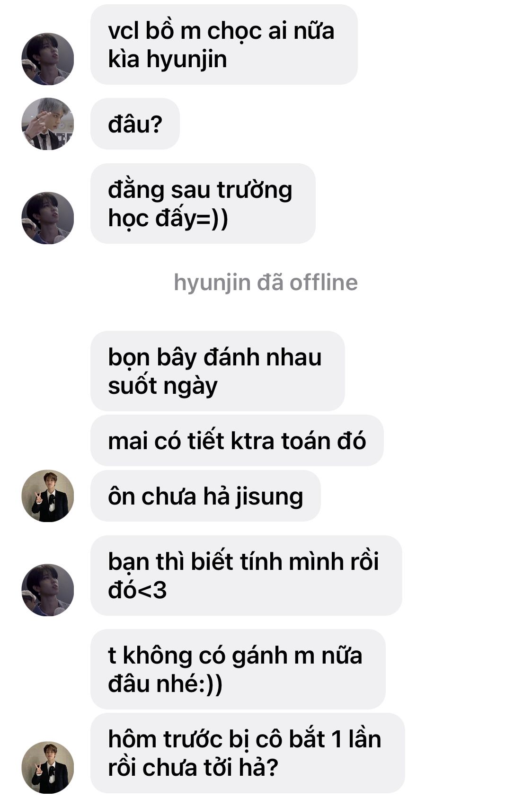This screenshot has width=532, height=798.
Task: Select the 't không có gánh m nữa' bubble
Action: coord(238,669)
